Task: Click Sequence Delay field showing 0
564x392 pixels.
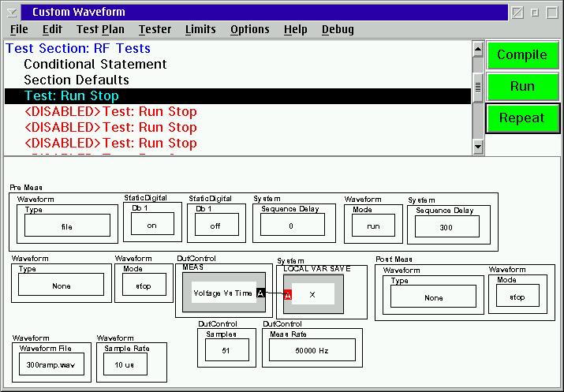Action: pyautogui.click(x=293, y=225)
